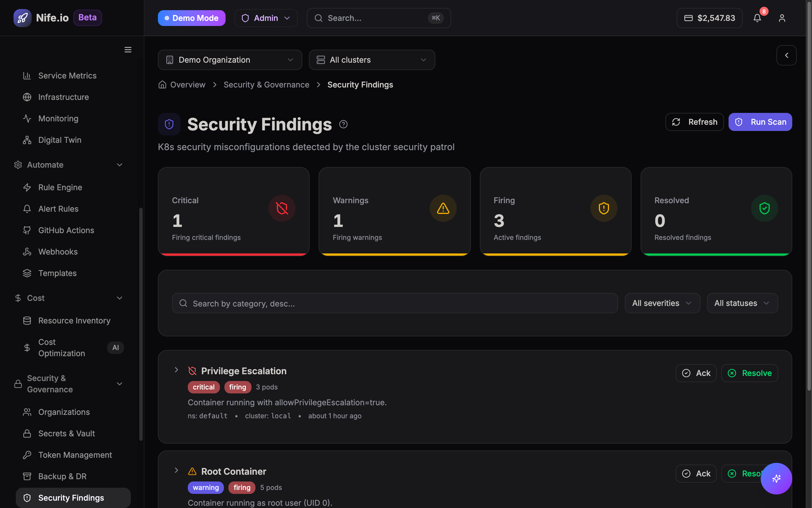This screenshot has width=812, height=508.
Task: Toggle the sidebar hamburger menu icon
Action: pyautogui.click(x=128, y=50)
